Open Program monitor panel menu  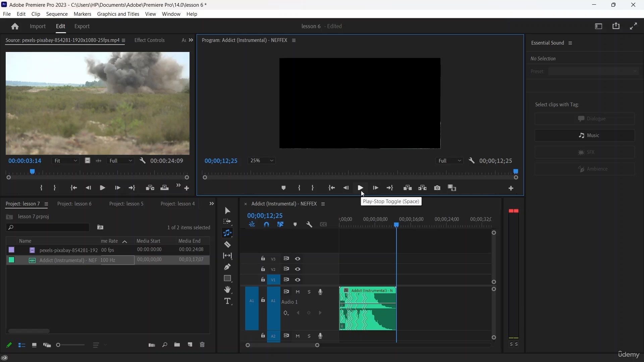(294, 40)
